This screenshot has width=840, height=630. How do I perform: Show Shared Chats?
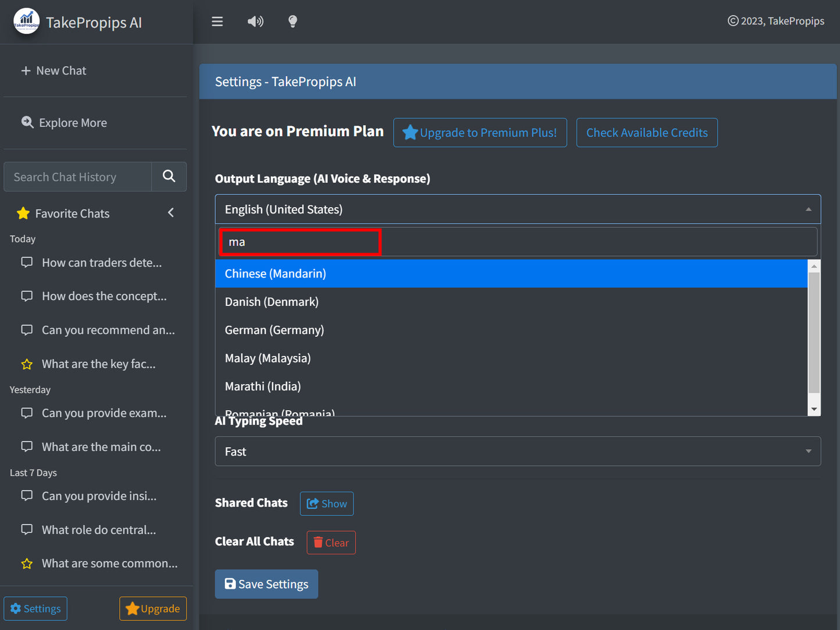tap(327, 504)
